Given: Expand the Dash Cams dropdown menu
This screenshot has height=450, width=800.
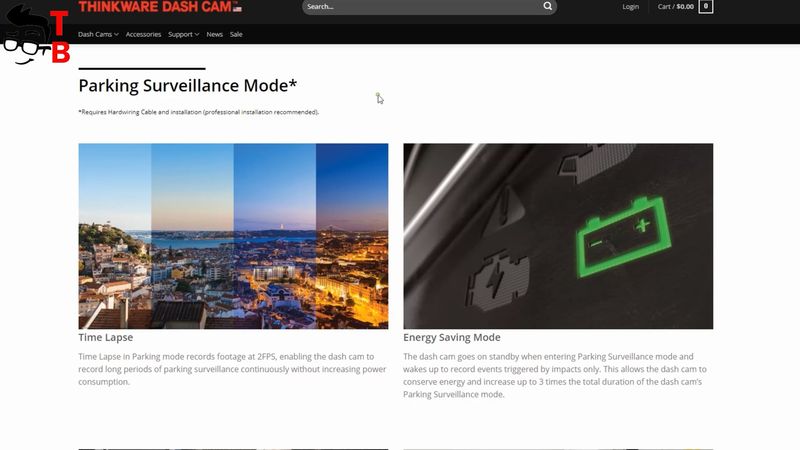Looking at the screenshot, I should [x=98, y=34].
